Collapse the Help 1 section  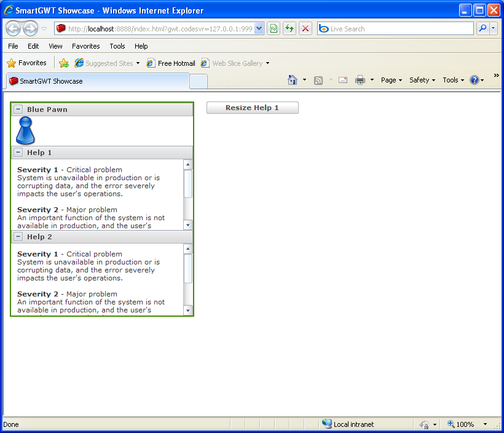click(18, 152)
